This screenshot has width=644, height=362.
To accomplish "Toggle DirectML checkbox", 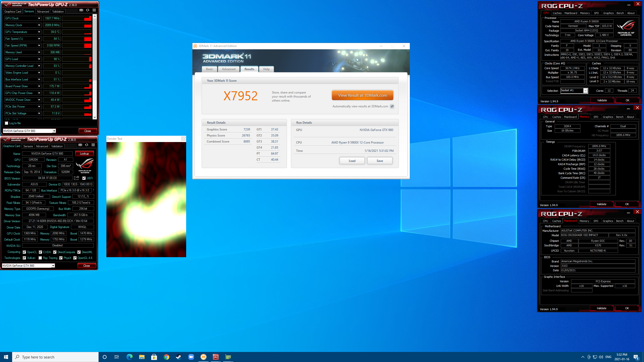I will point(79,252).
